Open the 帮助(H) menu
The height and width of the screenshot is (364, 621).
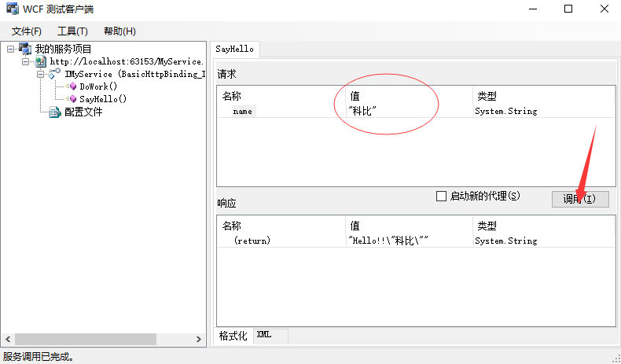coord(119,31)
